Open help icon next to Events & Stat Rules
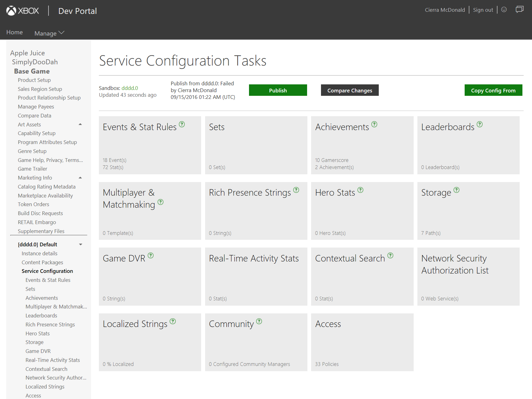 182,124
